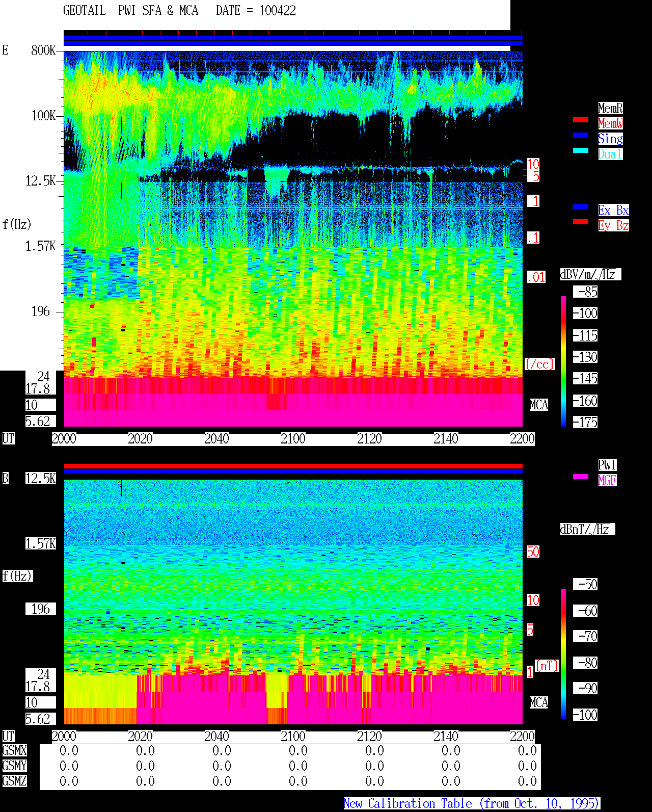The width and height of the screenshot is (652, 812).
Task: Click the PWI legend label
Action: point(607,465)
